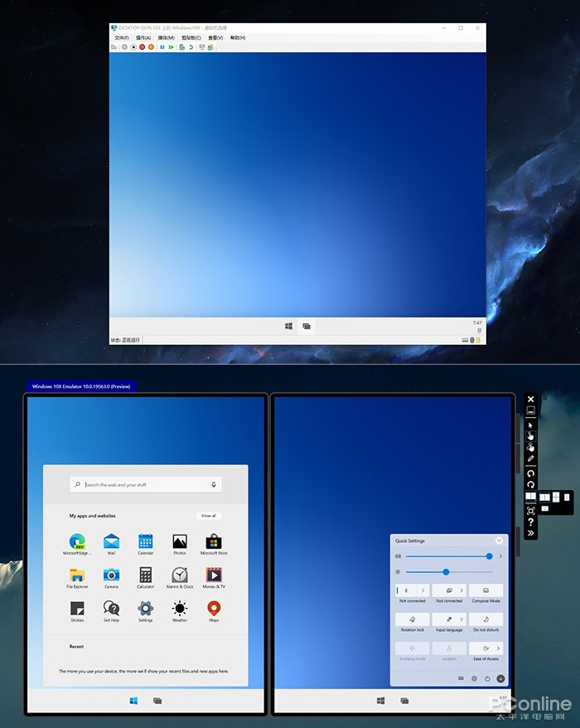Choose single portrait screen posture in flyout
The width and height of the screenshot is (580, 728).
click(x=567, y=497)
